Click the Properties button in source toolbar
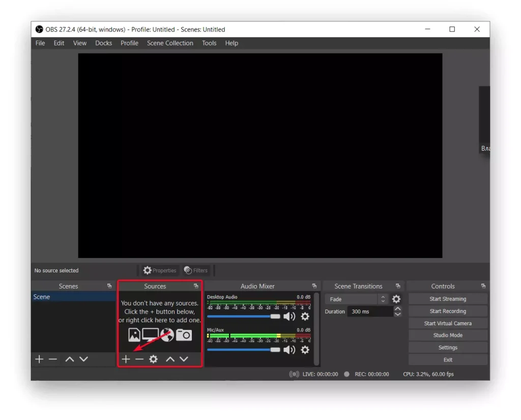Image resolution: width=521 pixels, height=420 pixels. click(x=160, y=270)
